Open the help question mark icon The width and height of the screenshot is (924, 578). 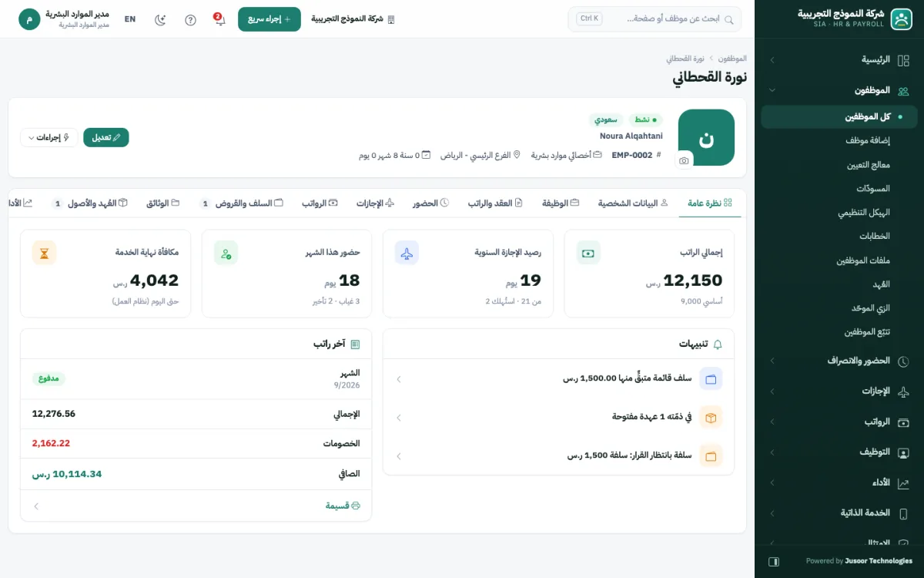coord(190,19)
